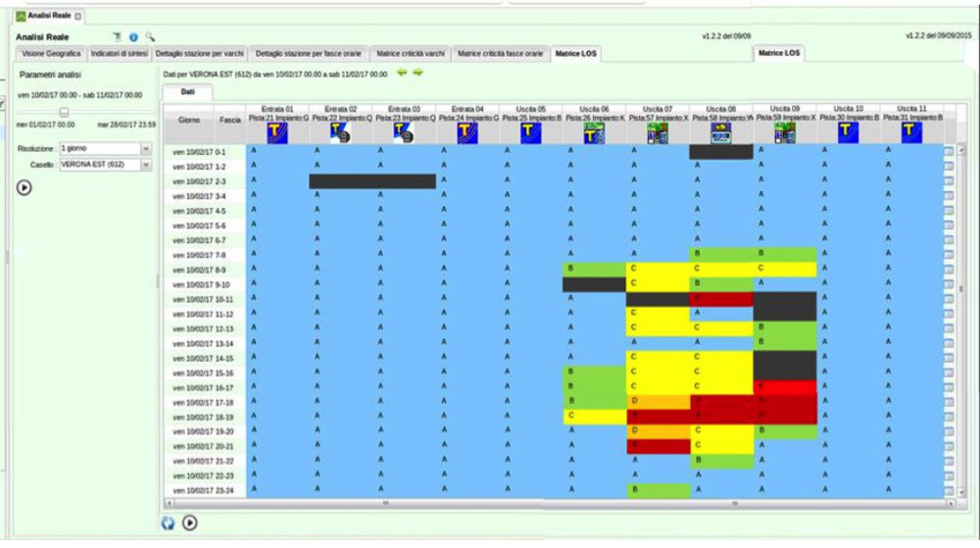Click the Uscita 08 lane type icon
The image size is (980, 548).
point(720,132)
